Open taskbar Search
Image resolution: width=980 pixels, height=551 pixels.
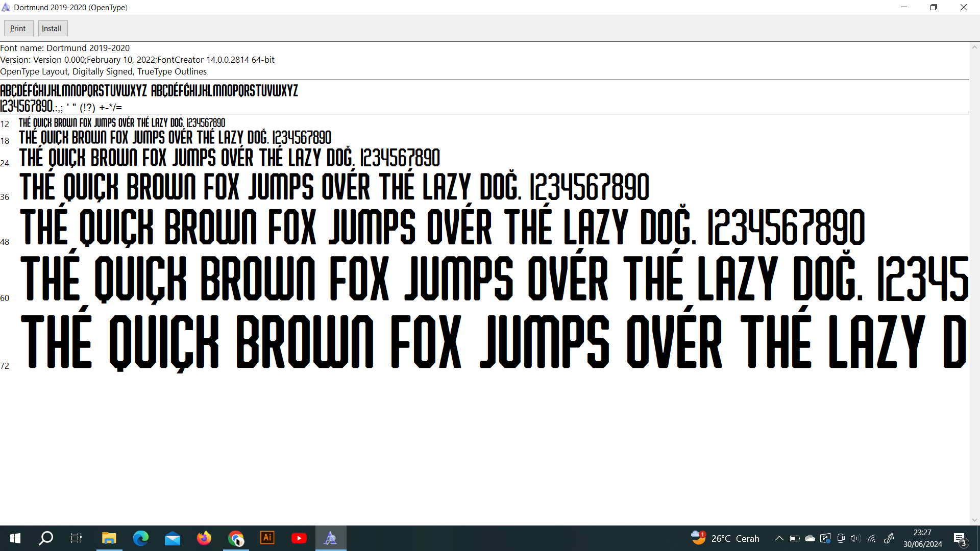point(46,538)
